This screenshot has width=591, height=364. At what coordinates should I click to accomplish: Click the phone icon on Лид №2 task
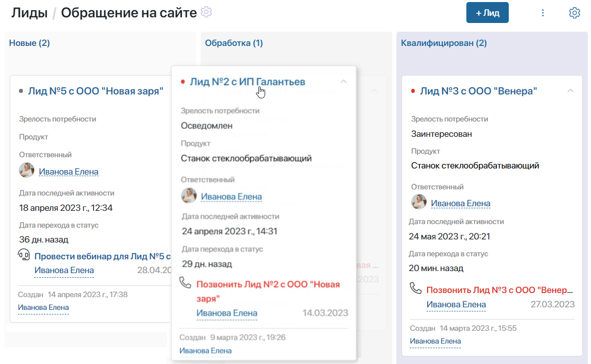[185, 282]
